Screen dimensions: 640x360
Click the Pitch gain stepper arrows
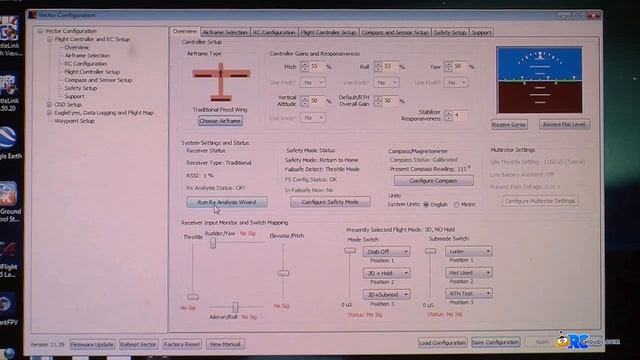tap(305, 67)
